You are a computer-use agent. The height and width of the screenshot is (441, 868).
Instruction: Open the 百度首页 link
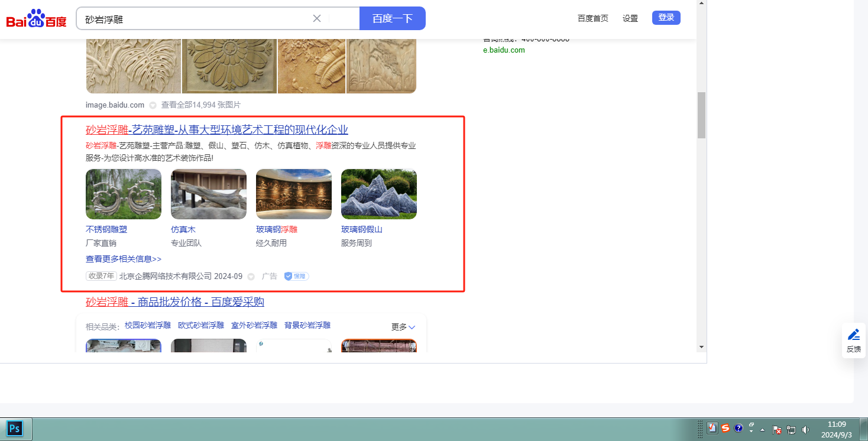593,18
